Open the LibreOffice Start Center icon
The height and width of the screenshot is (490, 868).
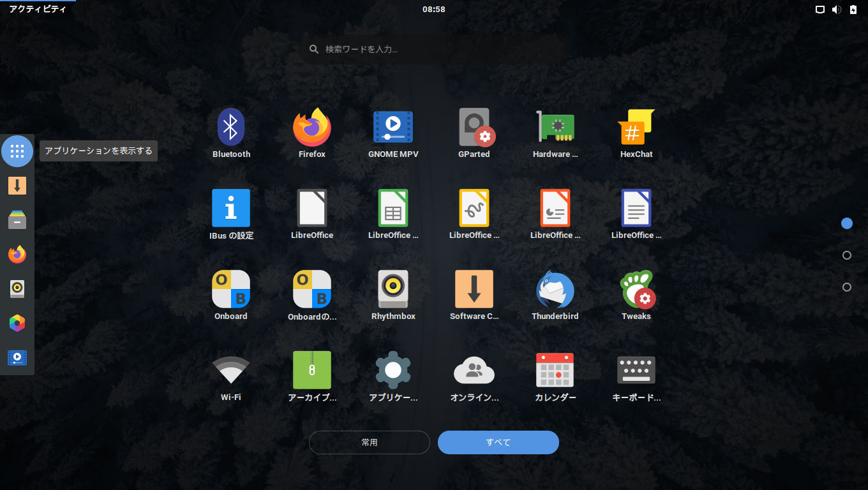(x=312, y=214)
